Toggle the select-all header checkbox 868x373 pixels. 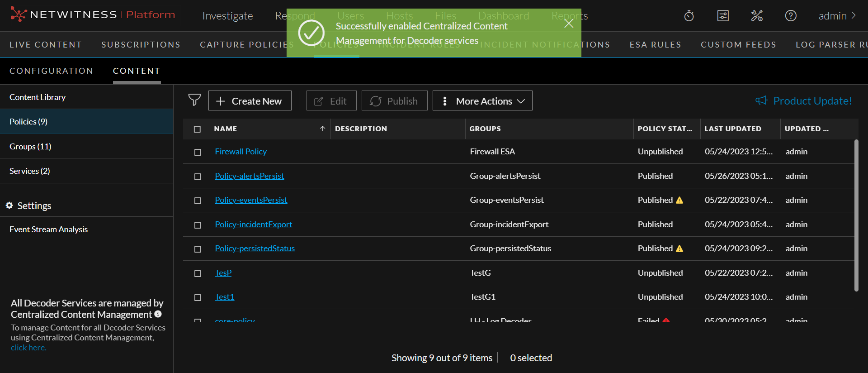point(198,129)
